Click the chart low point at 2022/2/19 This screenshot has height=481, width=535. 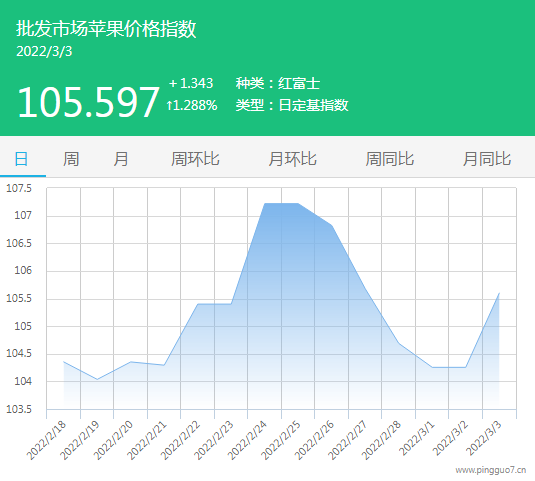tap(97, 379)
